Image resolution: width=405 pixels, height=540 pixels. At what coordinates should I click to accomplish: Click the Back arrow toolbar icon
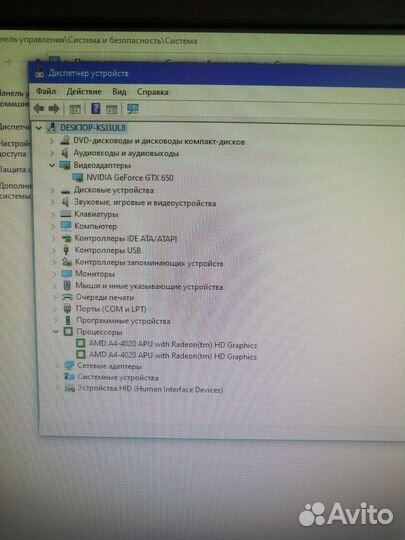tap(39, 108)
